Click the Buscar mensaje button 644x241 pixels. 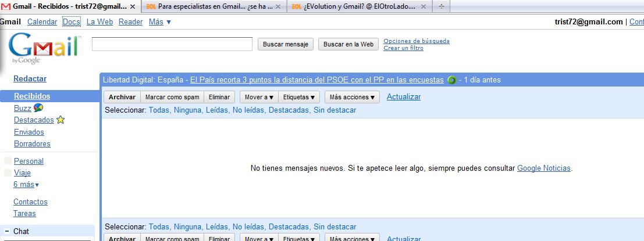[286, 44]
